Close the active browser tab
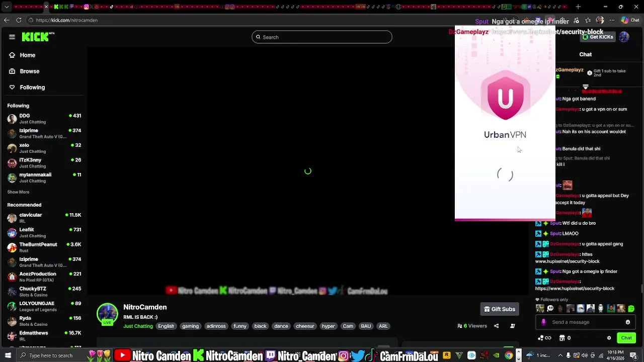644x362 pixels. click(46, 7)
